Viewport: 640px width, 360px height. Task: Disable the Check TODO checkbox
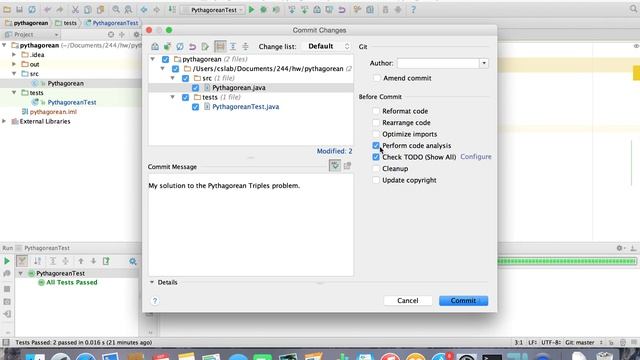(x=376, y=157)
